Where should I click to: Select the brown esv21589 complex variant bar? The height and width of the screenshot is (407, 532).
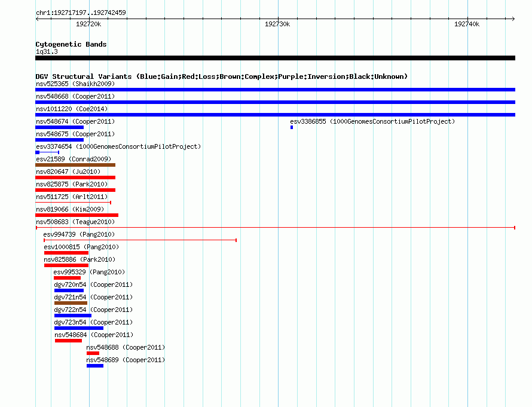click(75, 165)
